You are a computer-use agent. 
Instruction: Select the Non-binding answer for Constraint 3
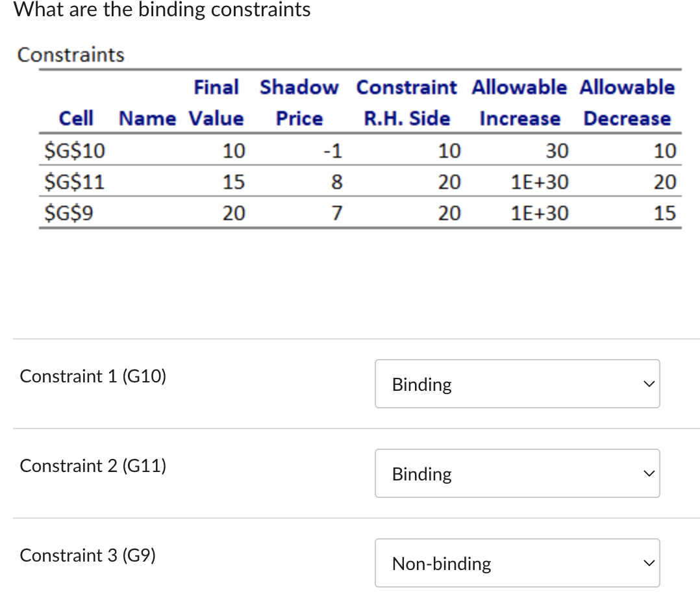click(440, 564)
